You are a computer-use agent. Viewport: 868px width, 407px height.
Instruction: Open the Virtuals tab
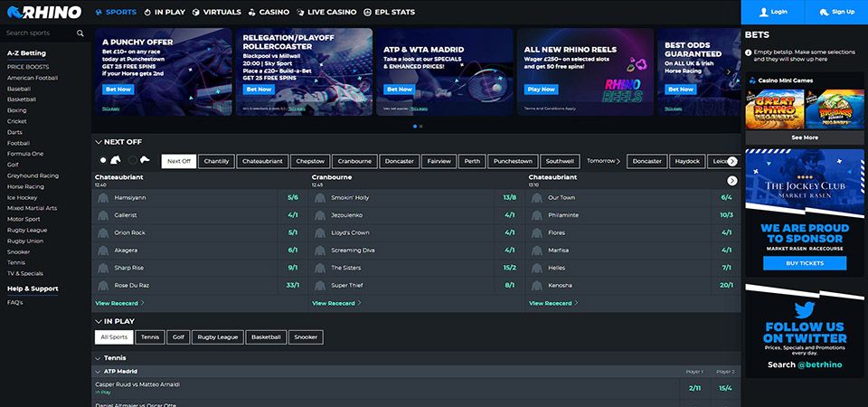[216, 12]
